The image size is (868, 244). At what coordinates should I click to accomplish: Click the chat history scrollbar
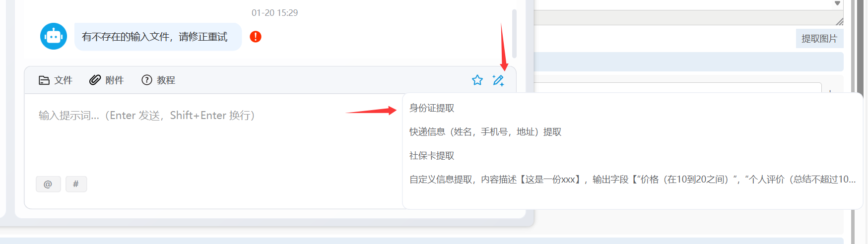(515, 34)
